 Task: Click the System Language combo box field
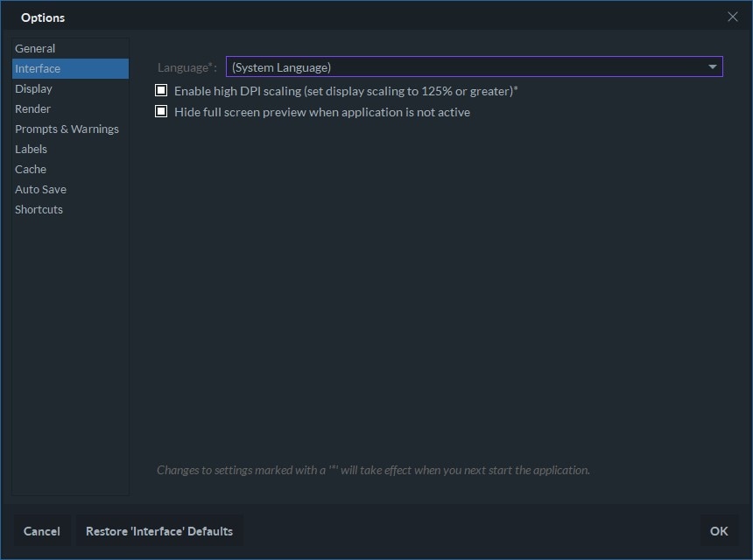pos(464,67)
